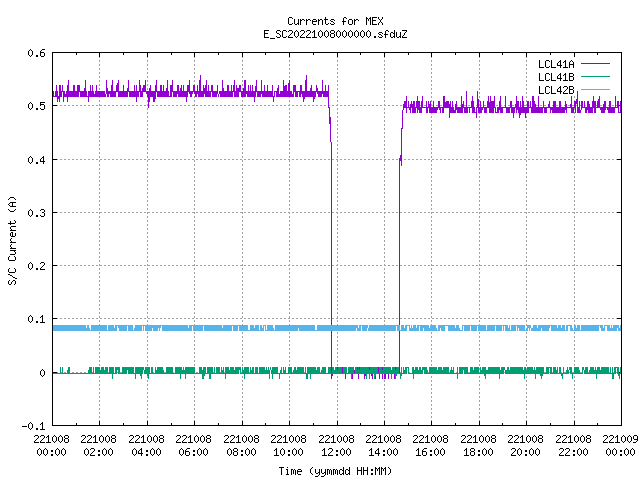Click the 0.3 y-axis tick label

(x=36, y=213)
